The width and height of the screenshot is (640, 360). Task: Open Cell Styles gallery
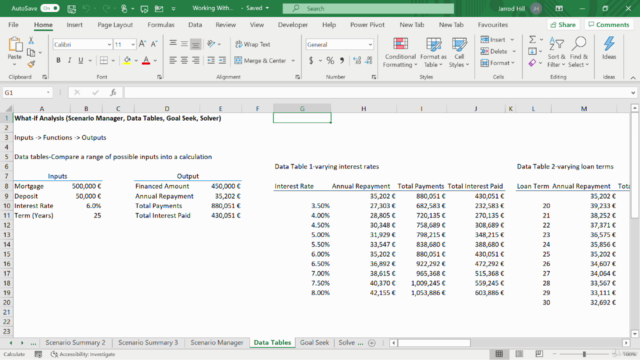(459, 53)
